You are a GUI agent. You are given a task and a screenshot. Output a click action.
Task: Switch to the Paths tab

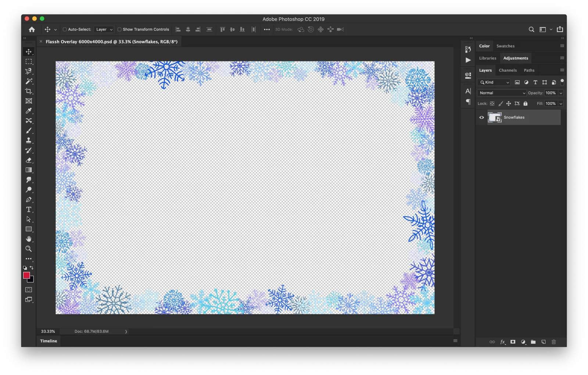(529, 70)
